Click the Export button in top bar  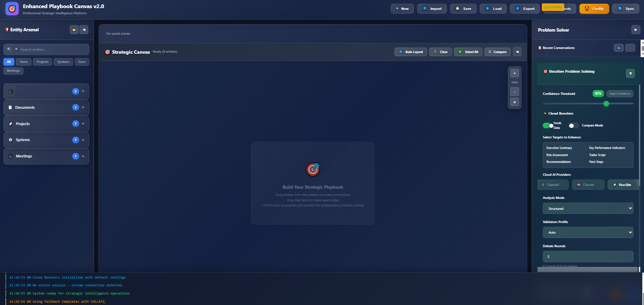(x=525, y=9)
